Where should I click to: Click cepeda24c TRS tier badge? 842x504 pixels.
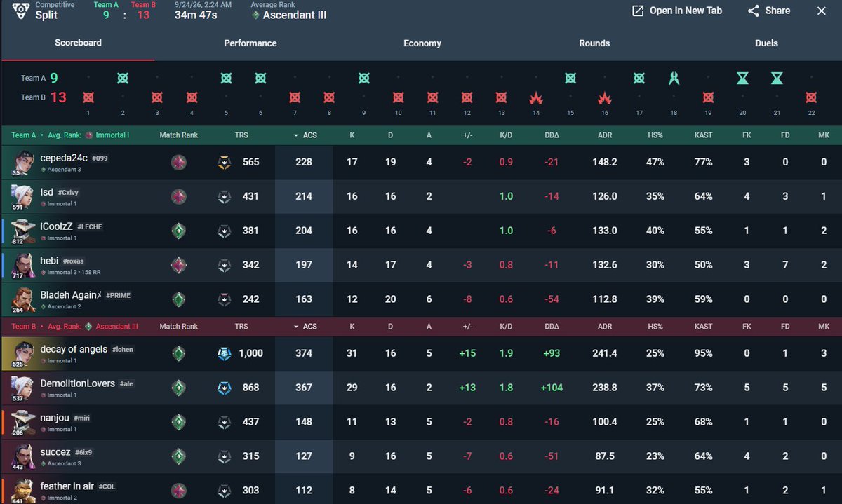(224, 162)
